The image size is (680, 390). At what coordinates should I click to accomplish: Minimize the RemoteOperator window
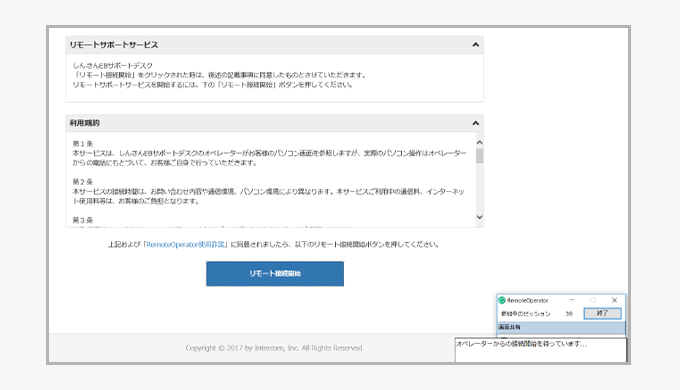click(572, 300)
